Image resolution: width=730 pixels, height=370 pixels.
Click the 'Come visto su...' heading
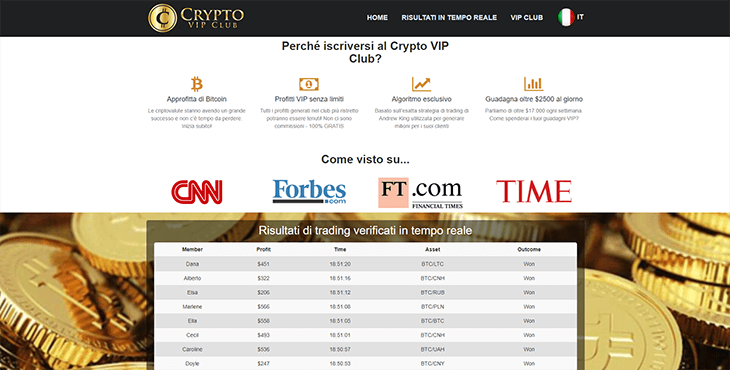365,160
